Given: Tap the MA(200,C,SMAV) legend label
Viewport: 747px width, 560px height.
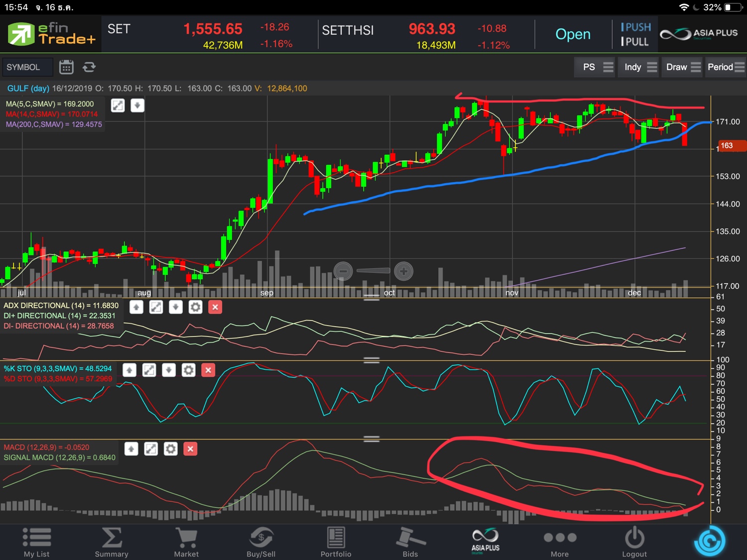Looking at the screenshot, I should 54,124.
